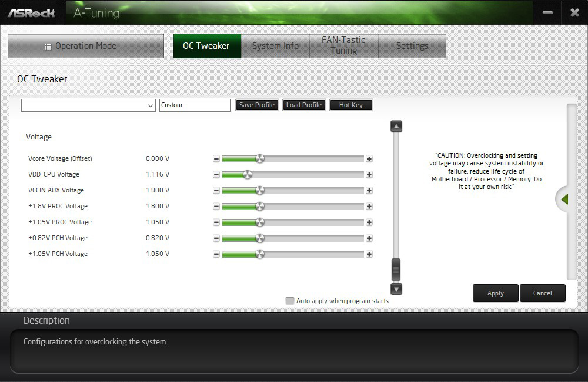Viewport: 588px width, 382px height.
Task: Increase +1.05V PROC Voltage with plus icon
Action: click(369, 222)
